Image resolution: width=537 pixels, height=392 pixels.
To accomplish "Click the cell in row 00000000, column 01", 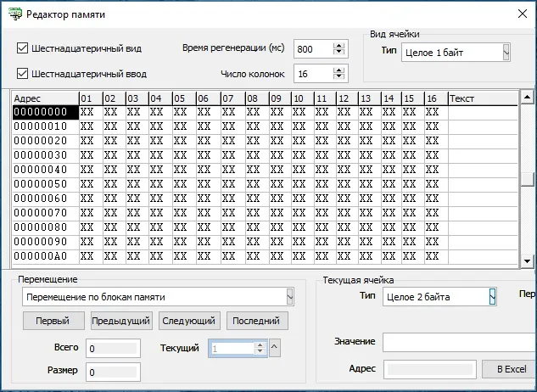I will pyautogui.click(x=91, y=112).
